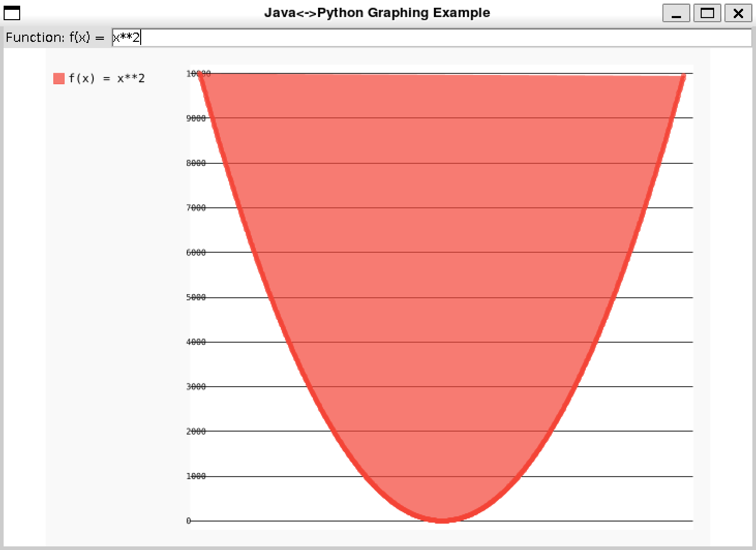Open the window menu icon in title bar
This screenshot has height=550, width=756.
click(12, 13)
